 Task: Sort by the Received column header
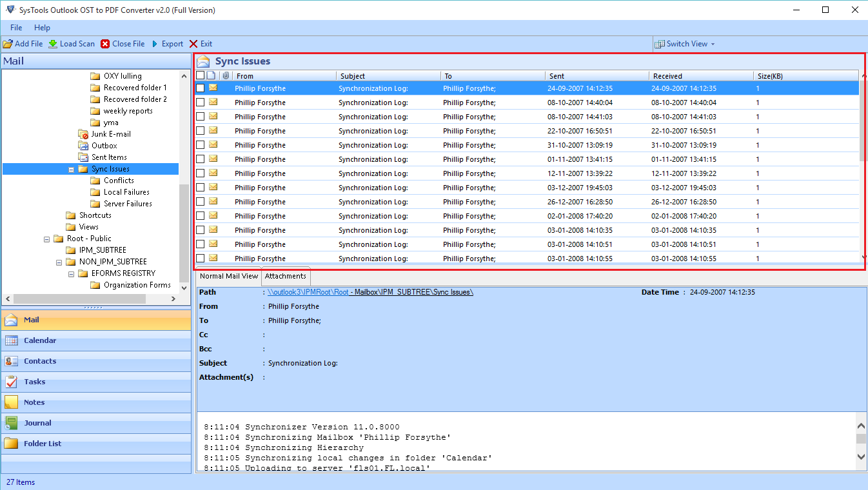702,76
